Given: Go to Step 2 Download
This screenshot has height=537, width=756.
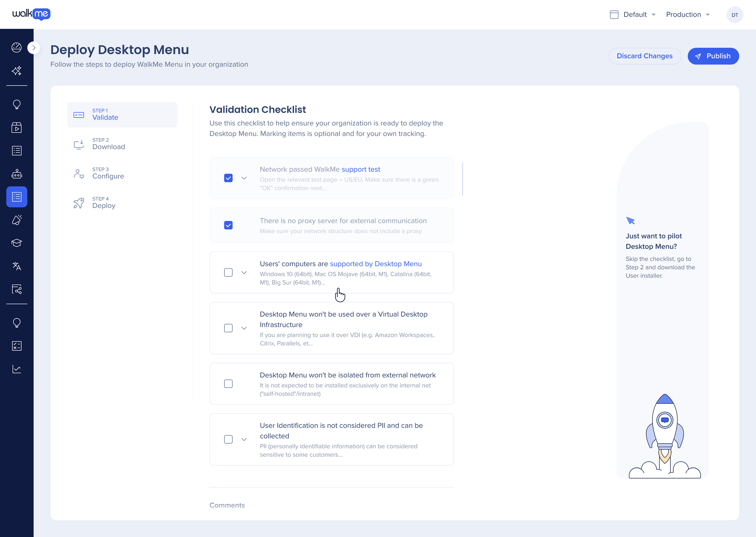Looking at the screenshot, I should 122,144.
